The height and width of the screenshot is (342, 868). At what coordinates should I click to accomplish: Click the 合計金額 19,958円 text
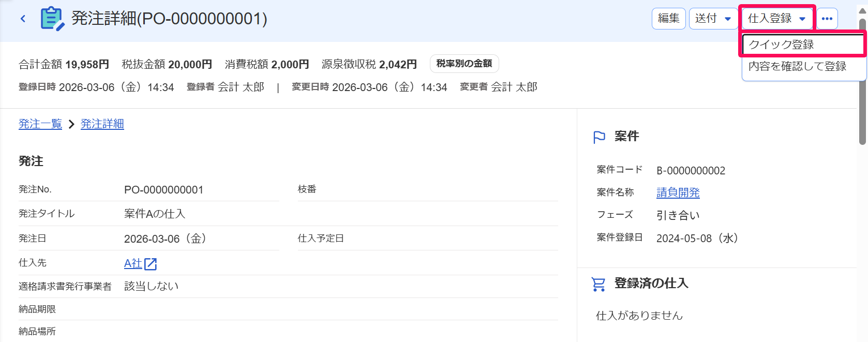tap(64, 64)
